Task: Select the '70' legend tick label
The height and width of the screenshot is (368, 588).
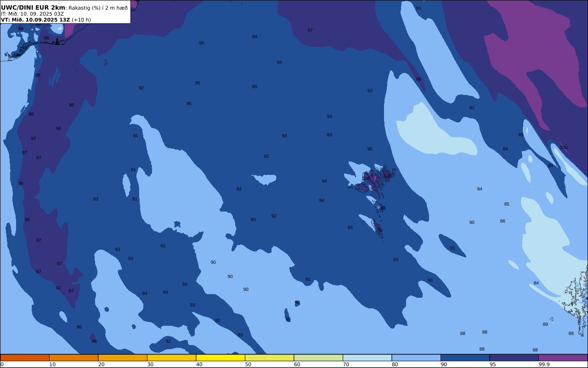Action: [x=346, y=364]
